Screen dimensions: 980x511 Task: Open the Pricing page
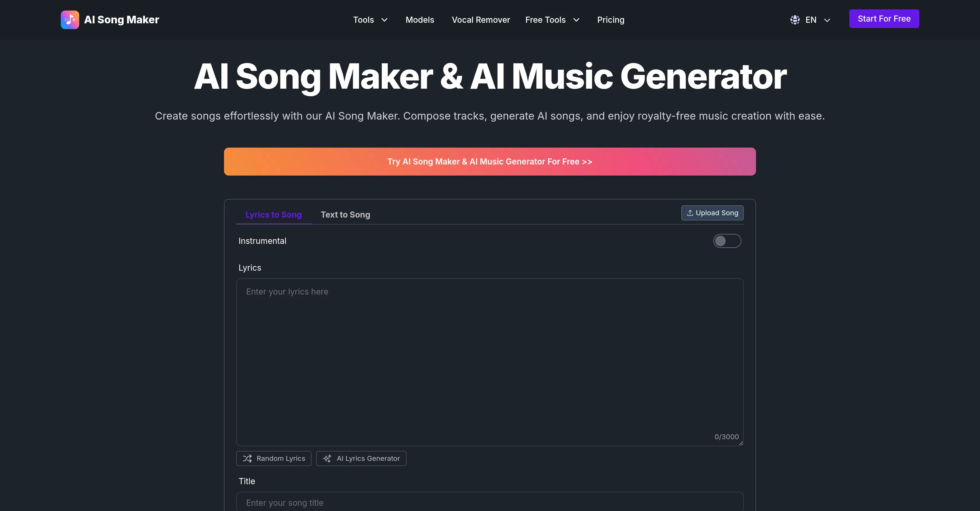tap(610, 20)
